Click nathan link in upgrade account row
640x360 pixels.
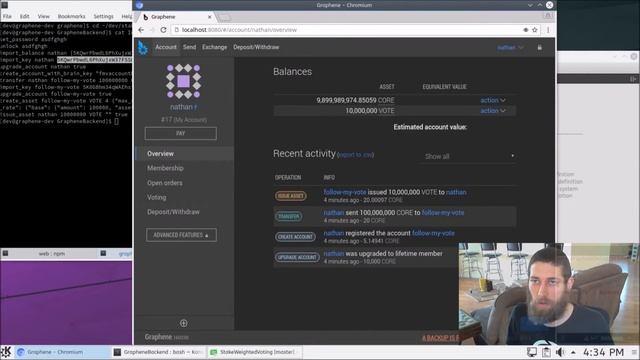334,253
